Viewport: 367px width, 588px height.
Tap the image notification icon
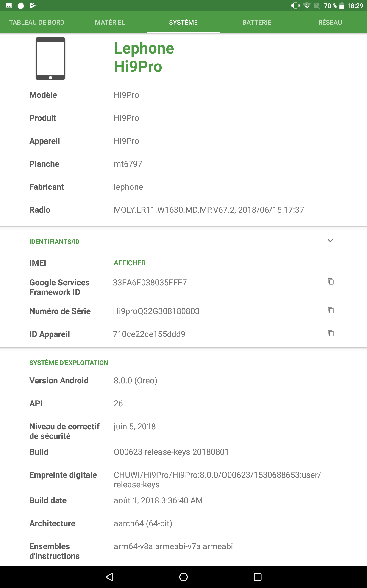(x=9, y=6)
